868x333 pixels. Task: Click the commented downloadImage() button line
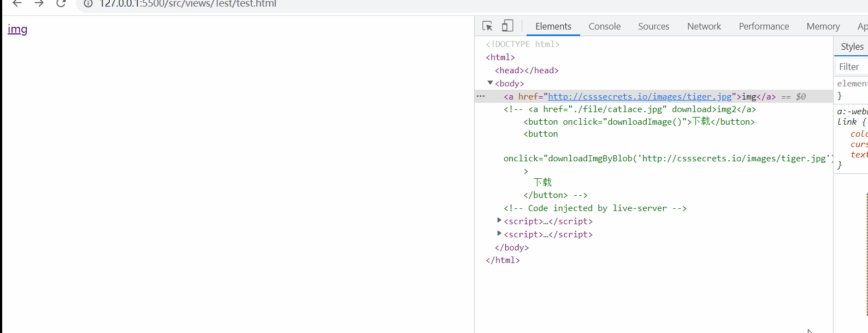point(639,121)
